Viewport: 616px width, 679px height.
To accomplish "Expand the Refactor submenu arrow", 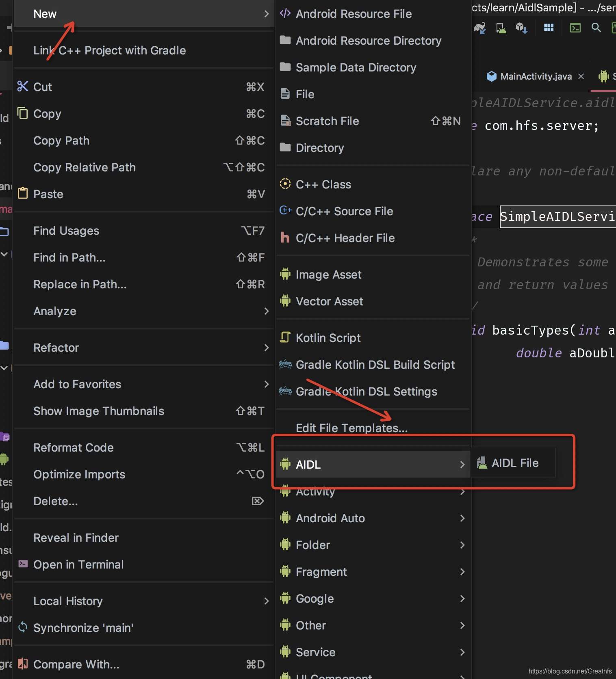I will pos(267,348).
